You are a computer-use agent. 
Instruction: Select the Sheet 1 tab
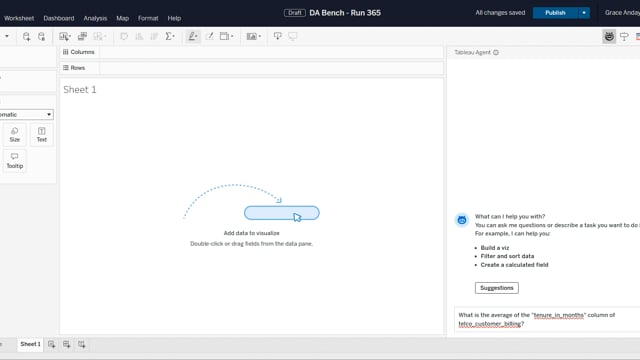point(30,344)
